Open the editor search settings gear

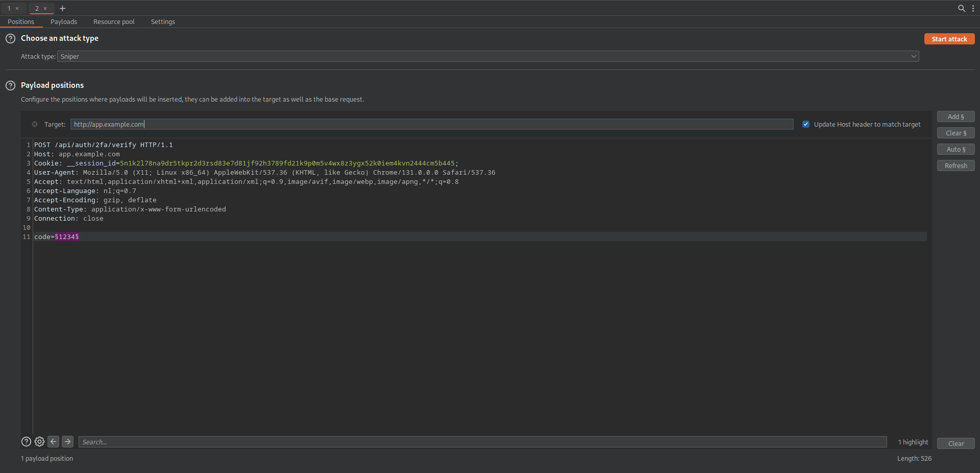click(39, 442)
